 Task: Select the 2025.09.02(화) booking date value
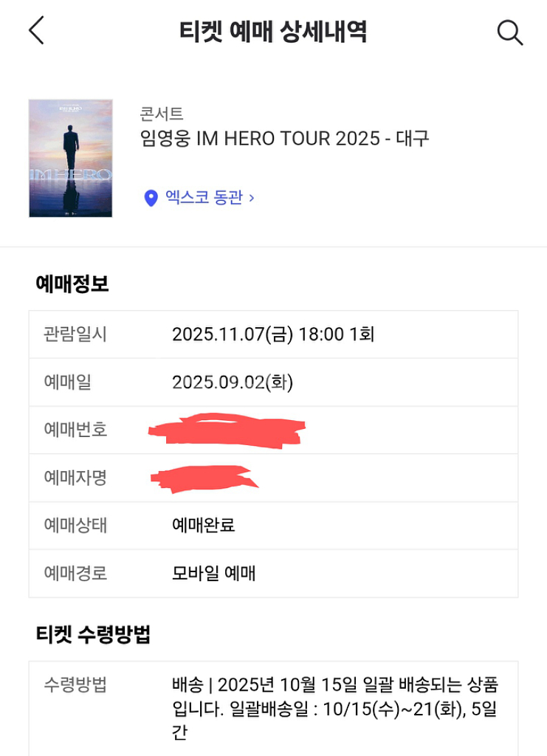pos(233,382)
